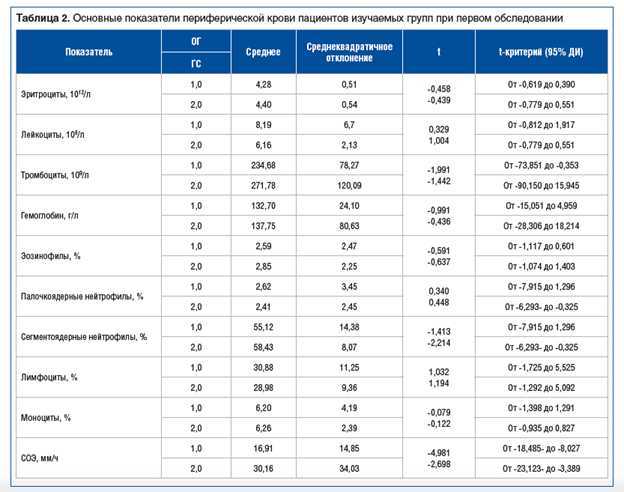Select the mean value 8,19

point(263,125)
